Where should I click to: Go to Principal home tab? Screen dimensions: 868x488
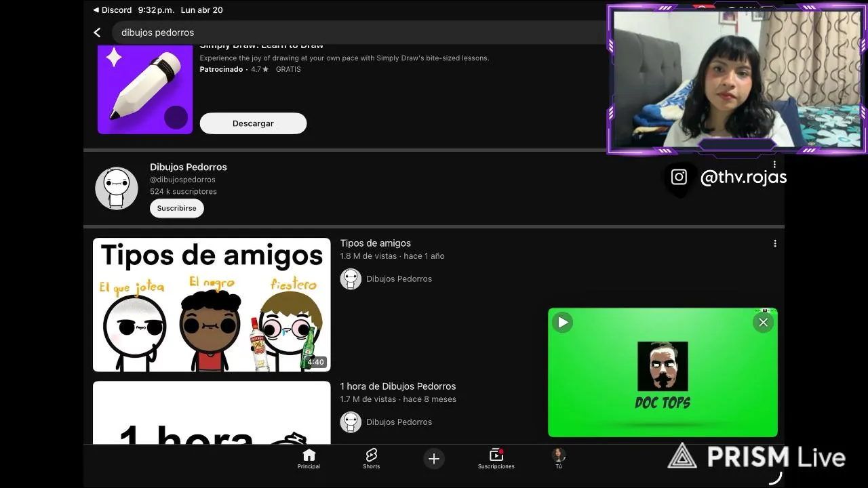309,459
